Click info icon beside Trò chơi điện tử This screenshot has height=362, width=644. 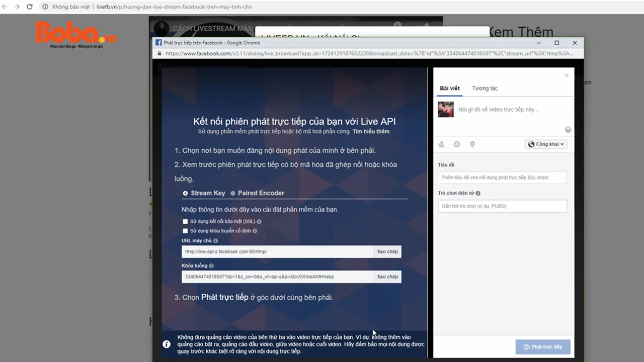pyautogui.click(x=478, y=194)
